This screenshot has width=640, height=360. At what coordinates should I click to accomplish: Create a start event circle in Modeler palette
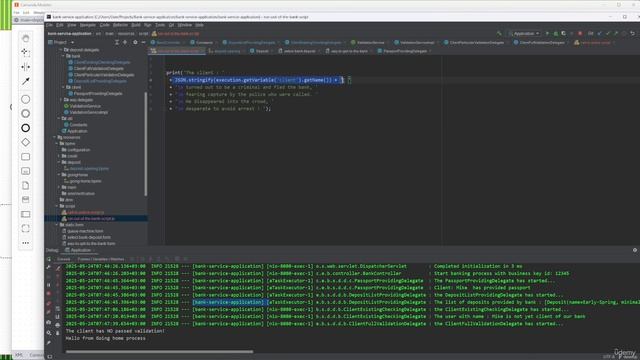(25, 99)
